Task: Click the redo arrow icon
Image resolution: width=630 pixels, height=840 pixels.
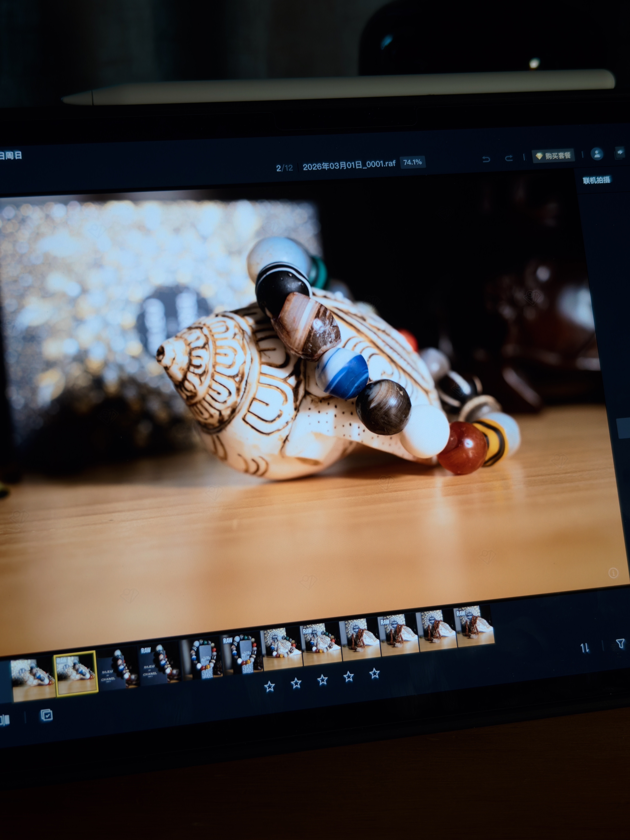Action: [509, 158]
